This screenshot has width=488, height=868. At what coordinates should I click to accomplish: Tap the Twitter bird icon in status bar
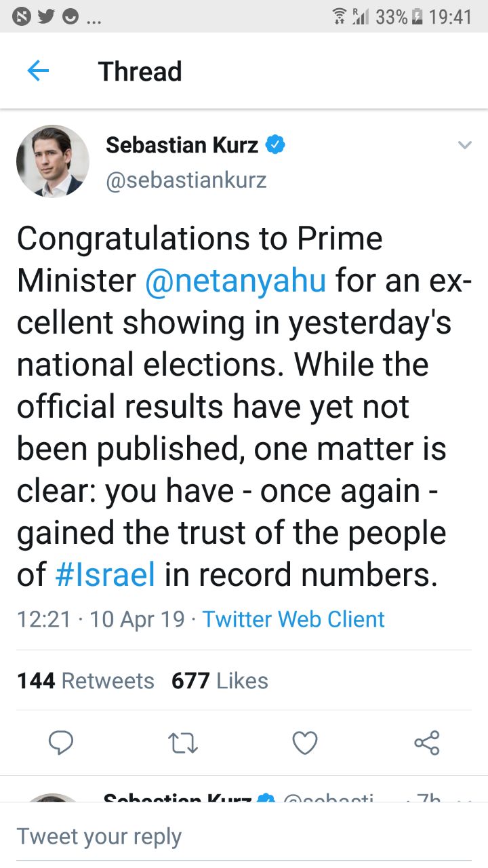[45, 17]
